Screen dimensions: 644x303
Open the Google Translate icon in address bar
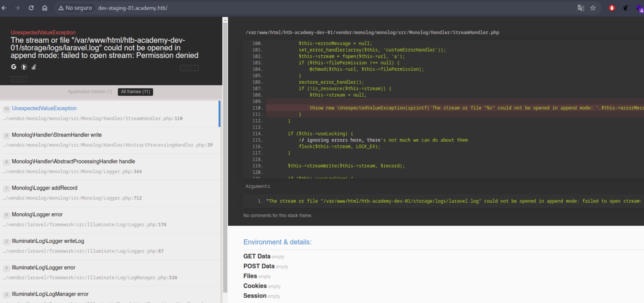(x=581, y=8)
